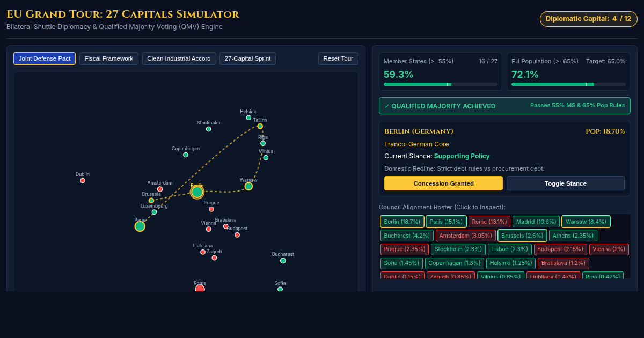The height and width of the screenshot is (338, 644).
Task: Click the Dublin map node
Action: coord(83,180)
